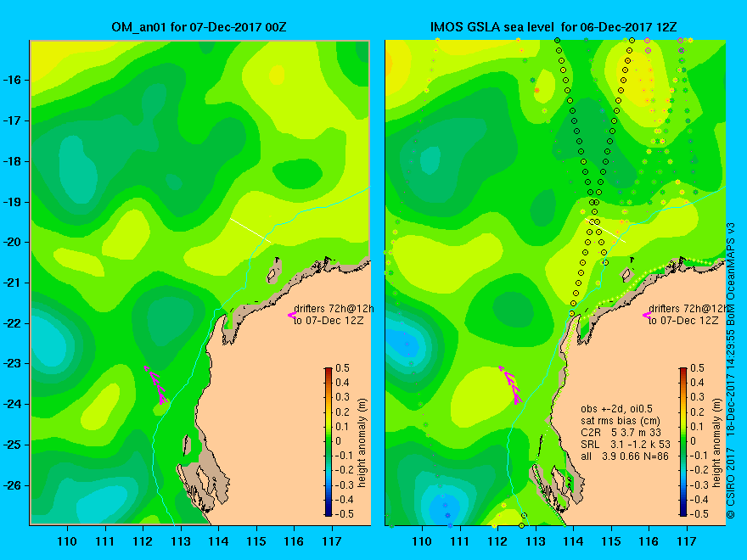The height and width of the screenshot is (560, 747).
Task: Click the height anomaly color bar in GSLA map
Action: (683, 441)
